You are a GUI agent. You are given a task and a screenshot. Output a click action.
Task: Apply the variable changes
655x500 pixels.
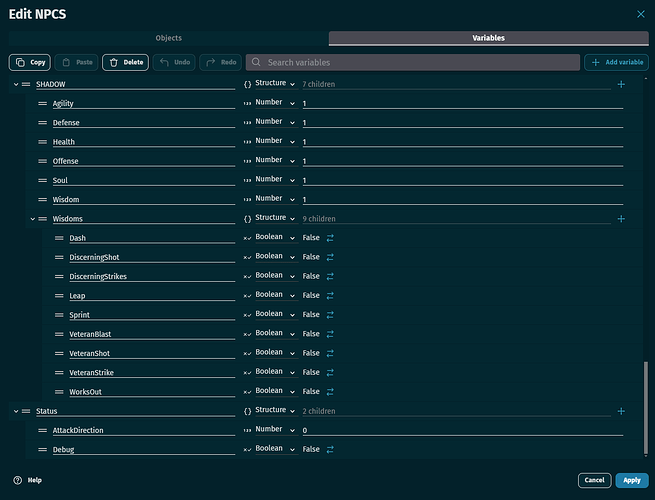pos(632,480)
